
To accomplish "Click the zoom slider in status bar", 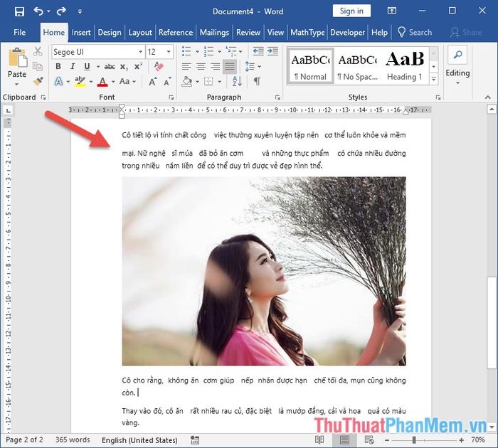I will tap(415, 440).
